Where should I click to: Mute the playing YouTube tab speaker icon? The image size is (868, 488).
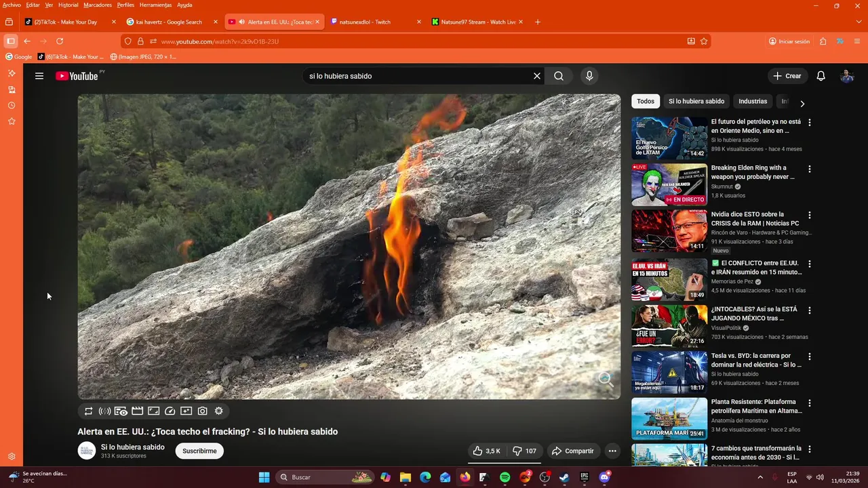(241, 22)
